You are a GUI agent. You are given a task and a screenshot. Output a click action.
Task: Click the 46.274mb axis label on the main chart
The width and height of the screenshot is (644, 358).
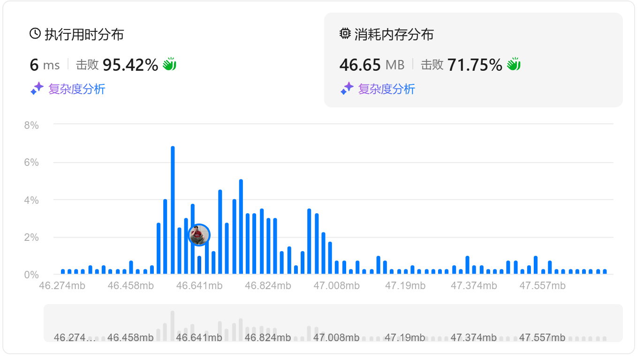click(x=62, y=285)
